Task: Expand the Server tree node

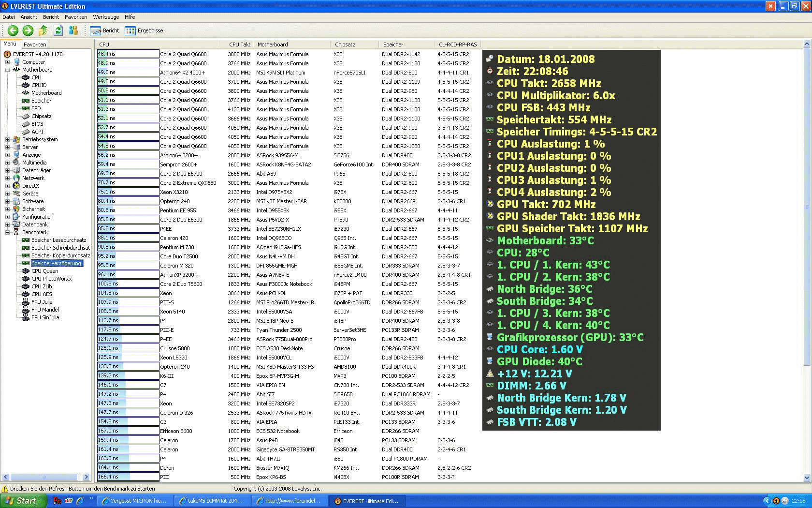Action: (7, 147)
